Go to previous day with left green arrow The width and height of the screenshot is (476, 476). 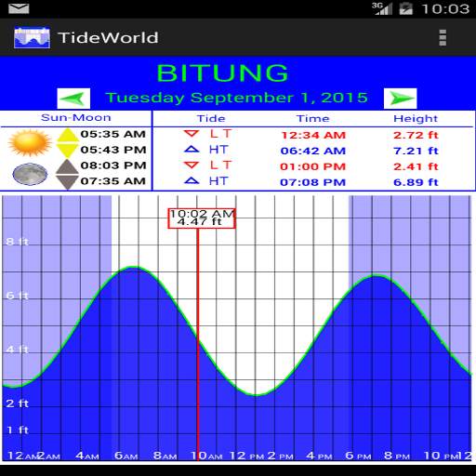click(x=73, y=99)
